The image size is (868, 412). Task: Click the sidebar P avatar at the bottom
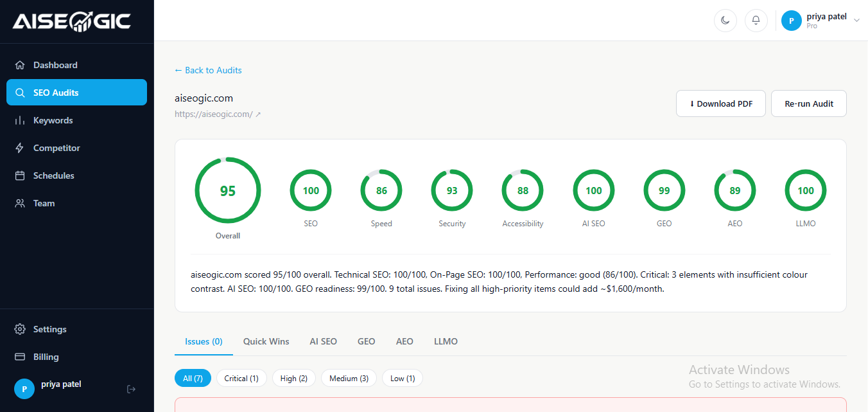click(x=24, y=389)
